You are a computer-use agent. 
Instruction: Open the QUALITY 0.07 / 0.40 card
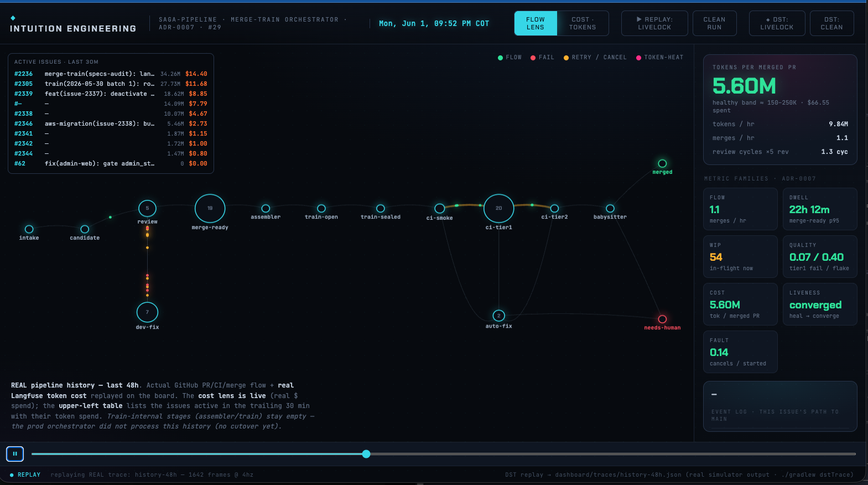[x=820, y=257]
